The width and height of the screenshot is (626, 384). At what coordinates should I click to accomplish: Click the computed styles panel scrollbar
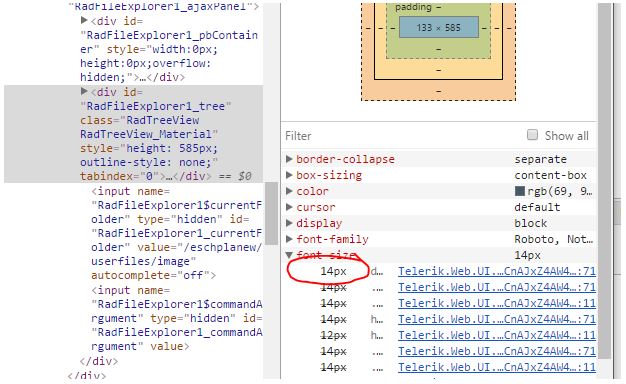[x=605, y=180]
